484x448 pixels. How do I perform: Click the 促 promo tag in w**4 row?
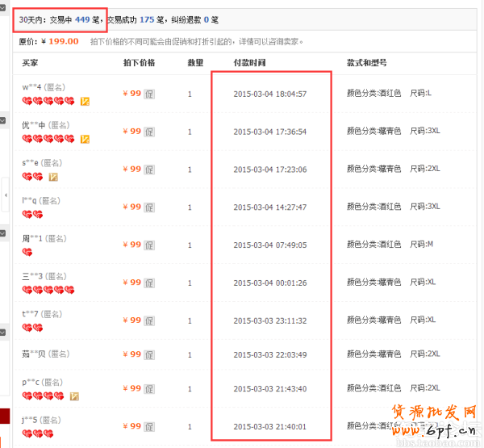[x=148, y=94]
